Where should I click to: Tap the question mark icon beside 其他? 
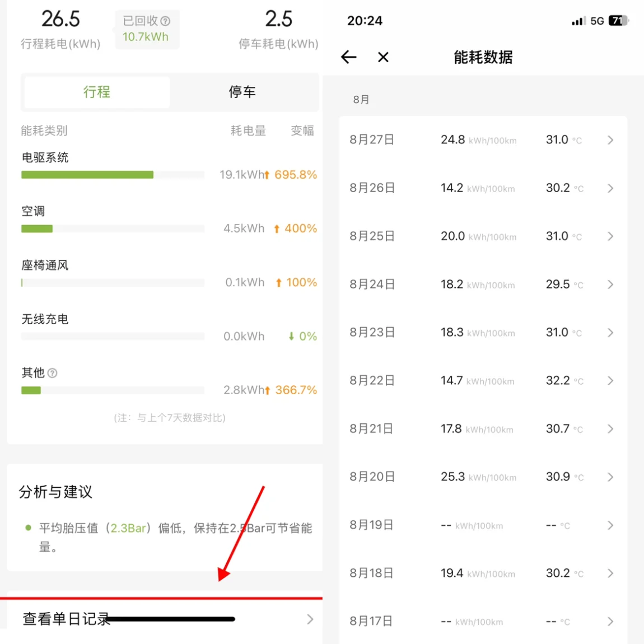click(x=52, y=373)
